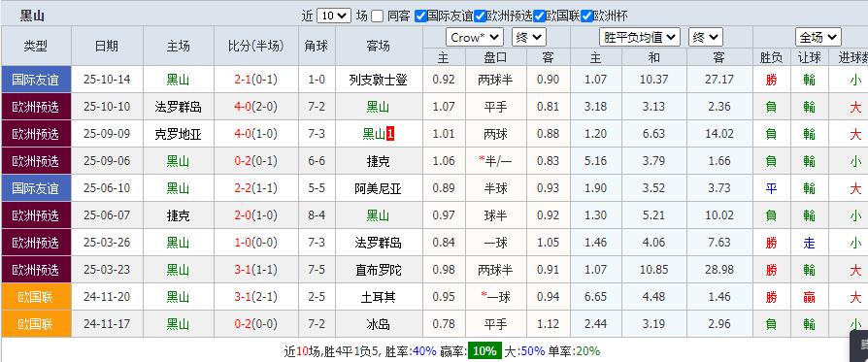Click the 平 result on 25-06-10 row
This screenshot has height=362, width=868.
771,188
